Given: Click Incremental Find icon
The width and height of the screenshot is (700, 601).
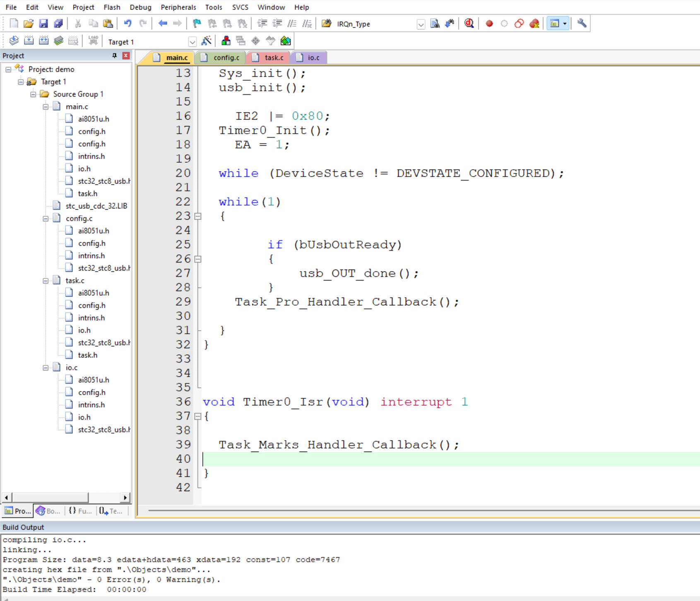Looking at the screenshot, I should pyautogui.click(x=450, y=24).
